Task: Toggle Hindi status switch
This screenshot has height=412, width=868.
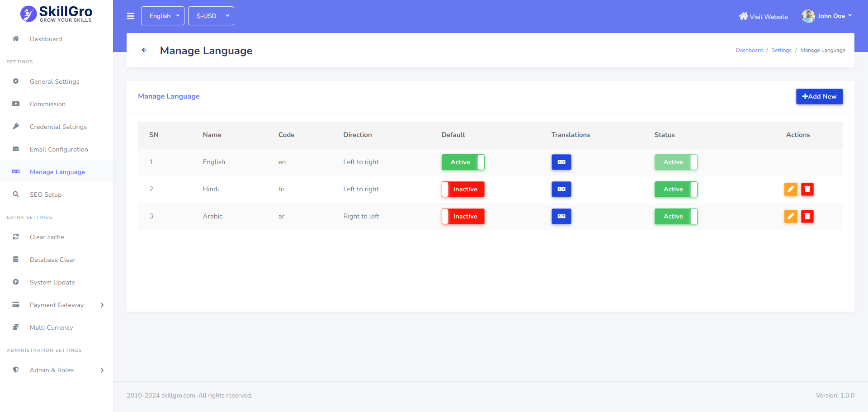Action: [x=676, y=189]
